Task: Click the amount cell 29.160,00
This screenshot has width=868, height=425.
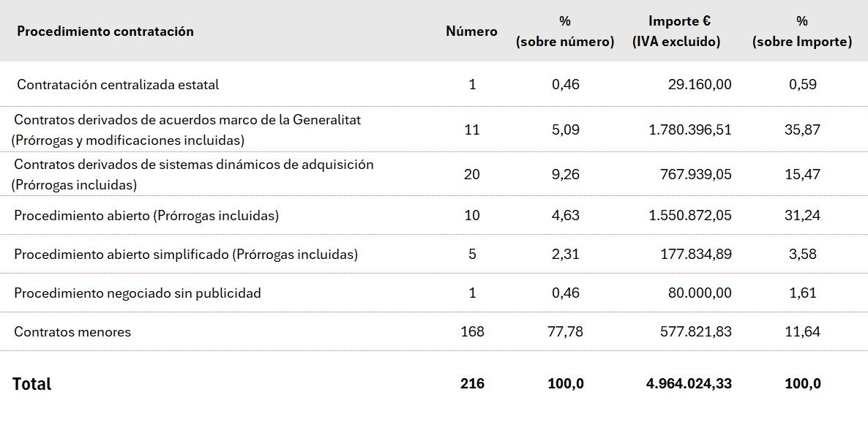Action: [x=700, y=85]
